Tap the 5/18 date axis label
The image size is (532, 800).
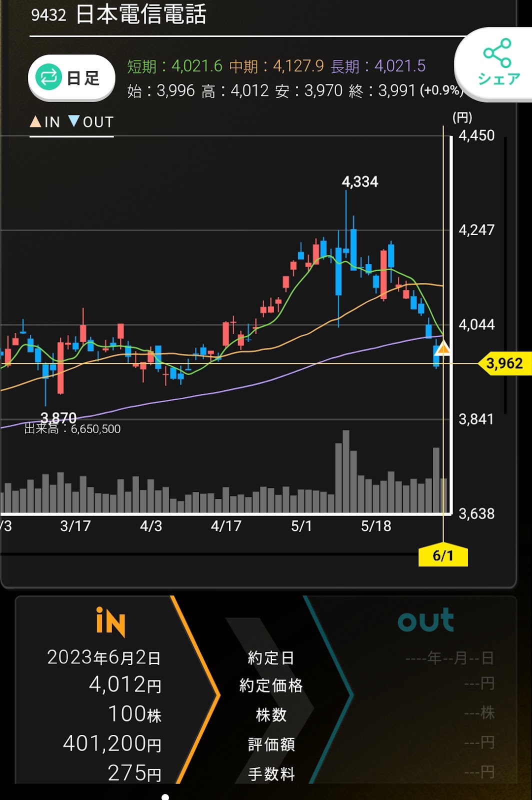[376, 526]
